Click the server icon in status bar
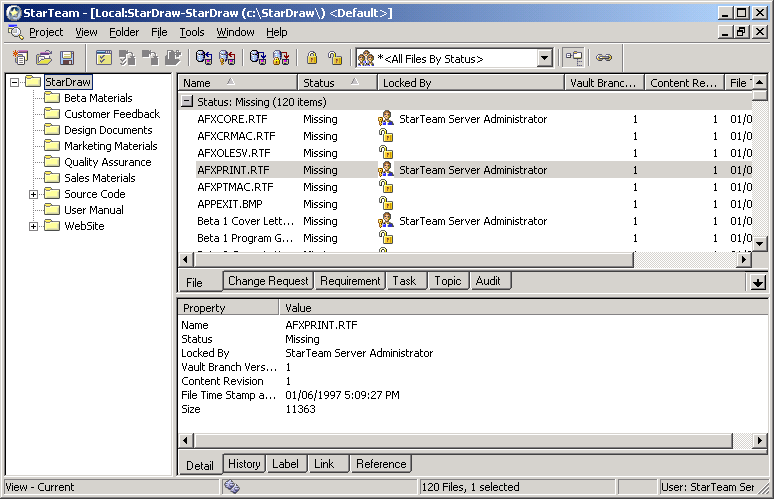The width and height of the screenshot is (774, 499). tap(232, 487)
